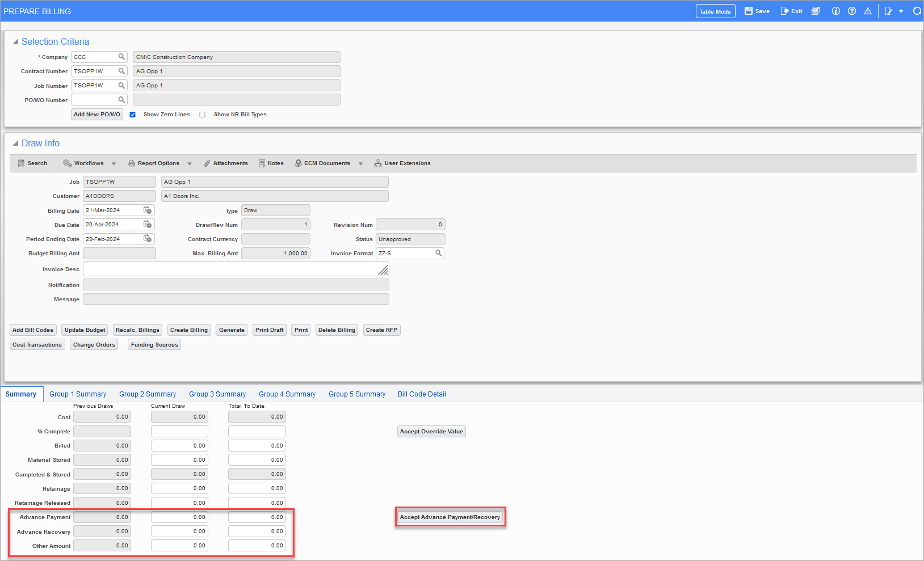Click Accept Advance Payment/Recovery button
924x561 pixels.
pos(450,517)
